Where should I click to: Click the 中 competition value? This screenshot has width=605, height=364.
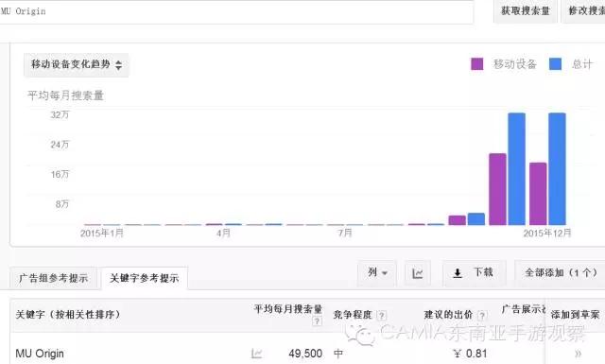click(338, 354)
